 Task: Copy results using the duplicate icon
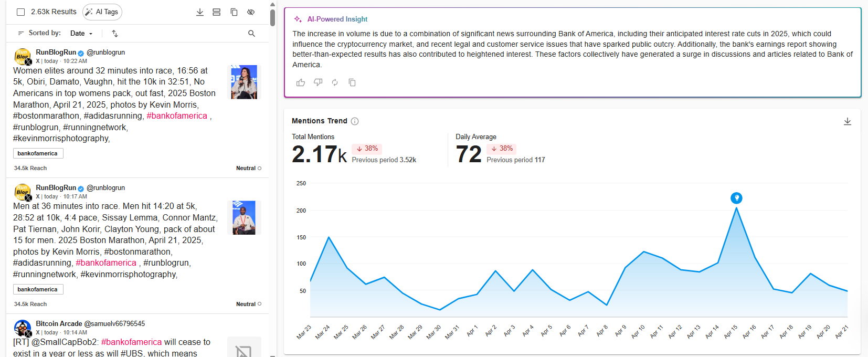coord(234,12)
